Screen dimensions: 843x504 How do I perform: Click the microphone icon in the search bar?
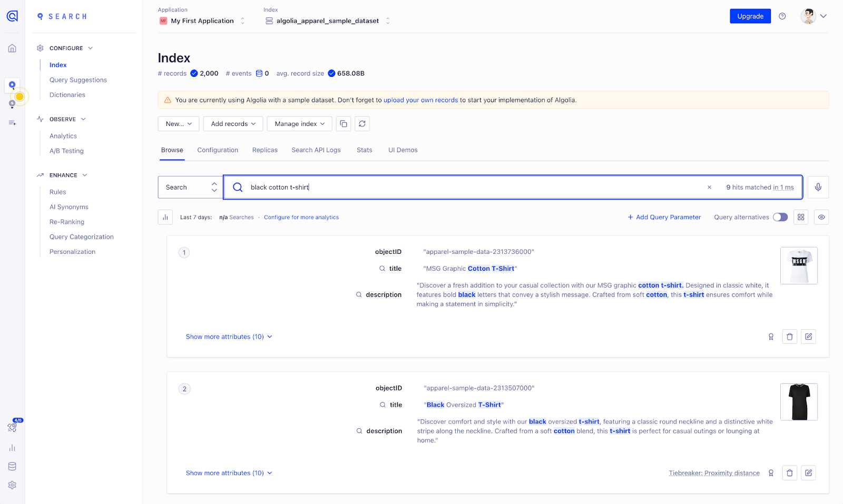pyautogui.click(x=818, y=187)
